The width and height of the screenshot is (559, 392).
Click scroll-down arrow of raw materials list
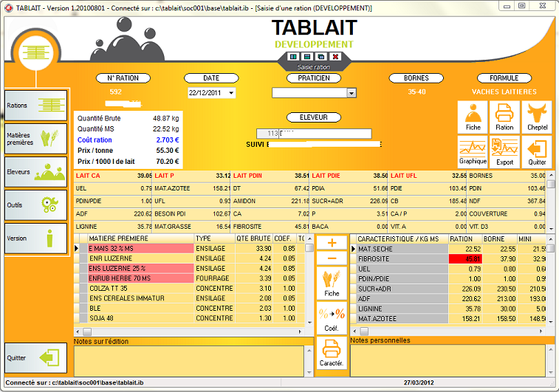[x=309, y=322]
